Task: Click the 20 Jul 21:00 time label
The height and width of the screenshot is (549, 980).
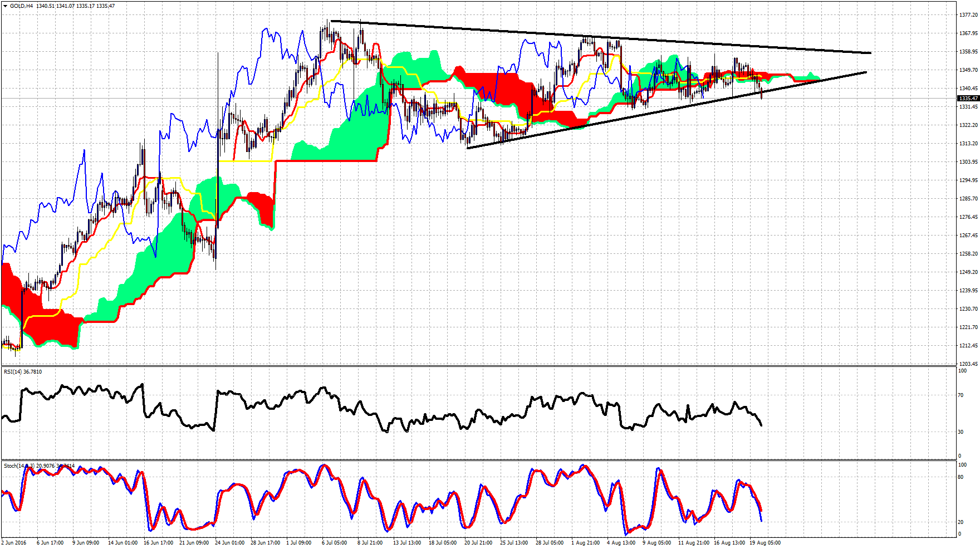Action: coord(478,543)
